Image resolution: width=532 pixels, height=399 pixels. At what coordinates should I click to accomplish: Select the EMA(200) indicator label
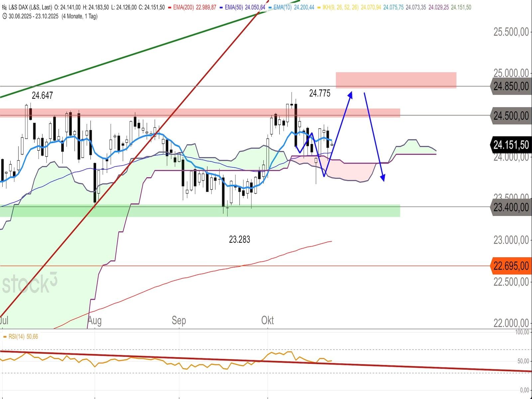tap(184, 7)
